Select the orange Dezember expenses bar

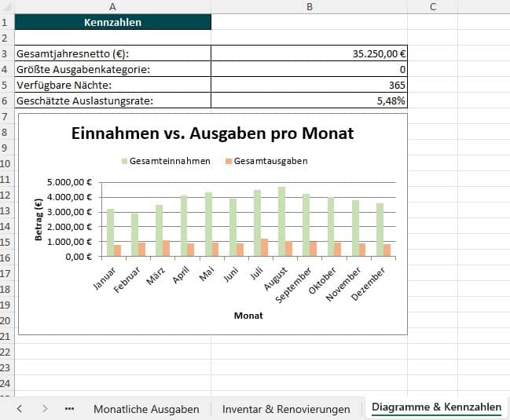[387, 250]
